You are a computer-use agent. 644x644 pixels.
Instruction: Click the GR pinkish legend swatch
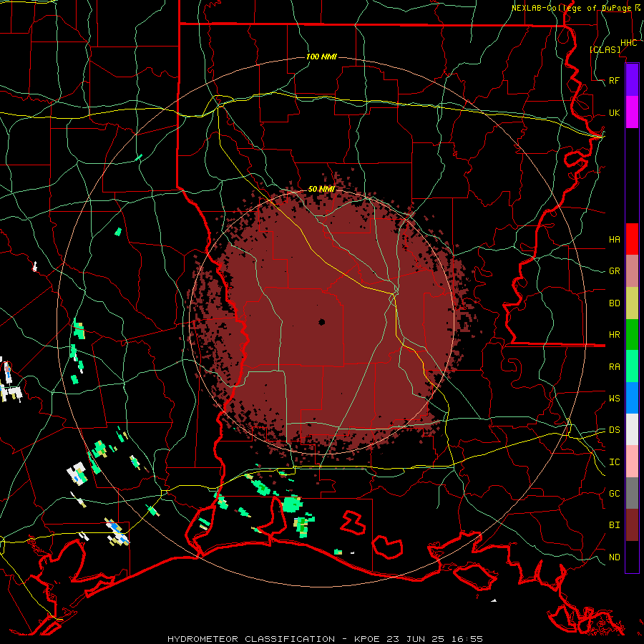[x=632, y=271]
